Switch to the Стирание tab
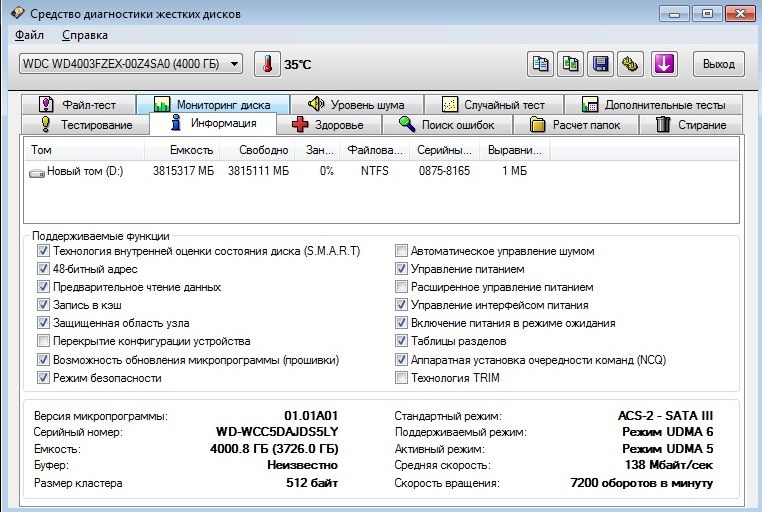 (691, 125)
